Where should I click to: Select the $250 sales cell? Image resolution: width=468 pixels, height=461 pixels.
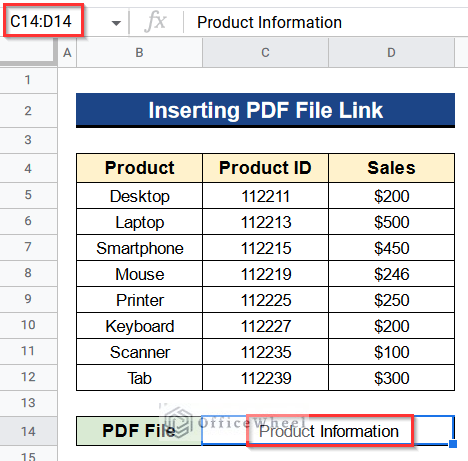[391, 300]
